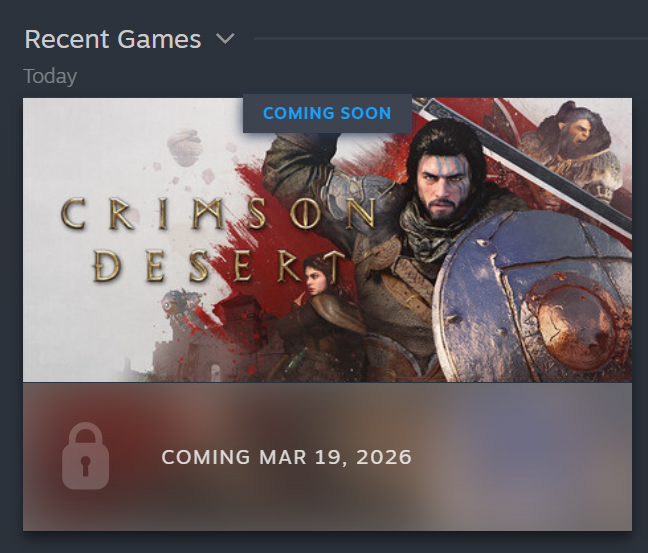648x553 pixels.
Task: Click the padlock icon on the card
Action: [x=86, y=456]
